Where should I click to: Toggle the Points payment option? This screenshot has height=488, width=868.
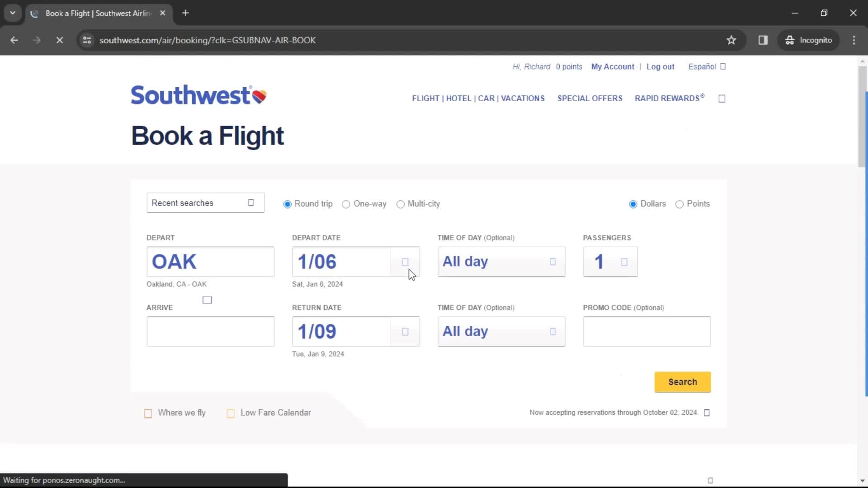[679, 204]
